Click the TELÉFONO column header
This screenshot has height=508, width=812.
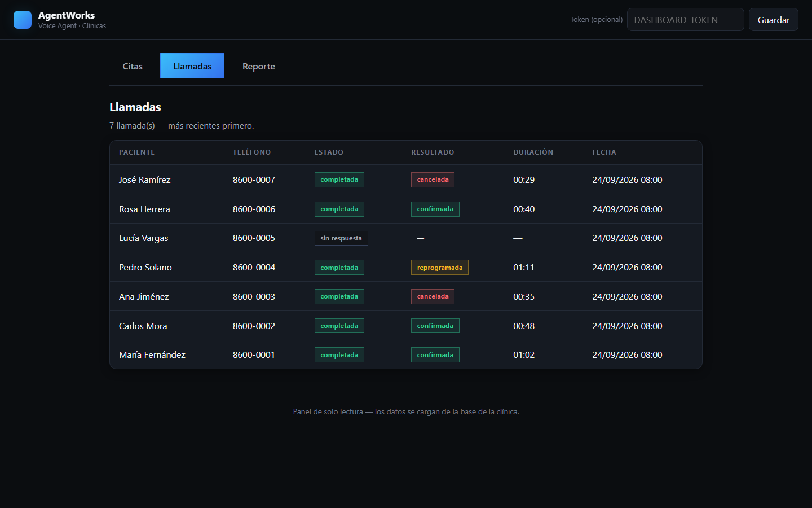coord(251,152)
